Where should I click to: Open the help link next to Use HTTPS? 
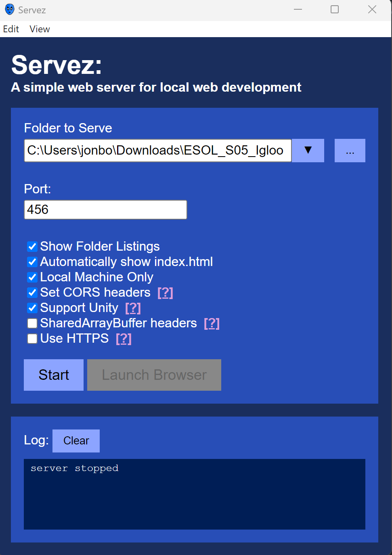coord(124,339)
